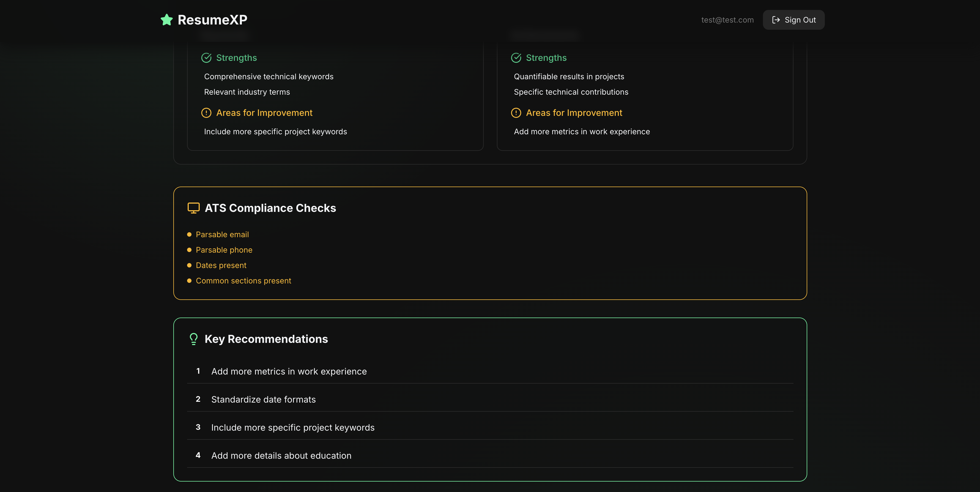Image resolution: width=980 pixels, height=492 pixels.
Task: Click Common sections present item
Action: 243,281
